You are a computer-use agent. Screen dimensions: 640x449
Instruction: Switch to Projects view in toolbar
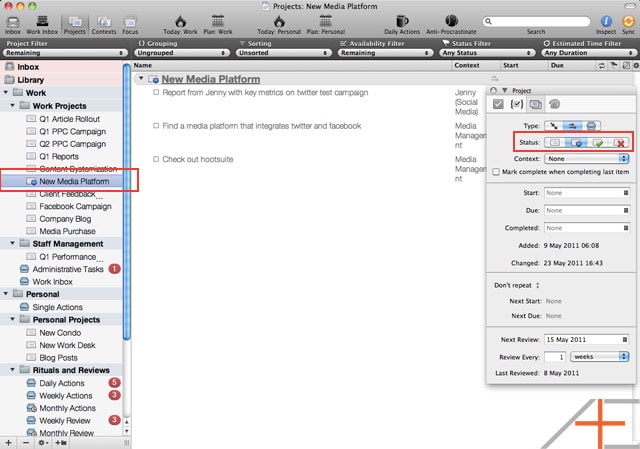tap(75, 25)
